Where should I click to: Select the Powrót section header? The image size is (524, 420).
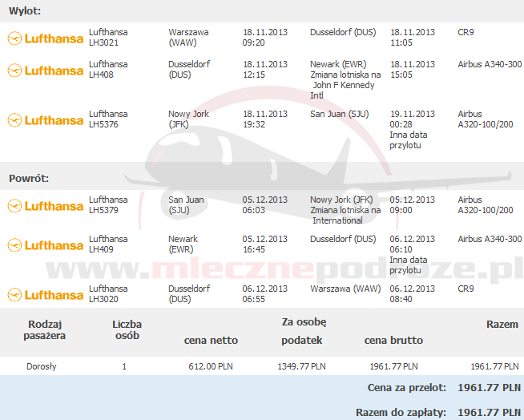(29, 178)
